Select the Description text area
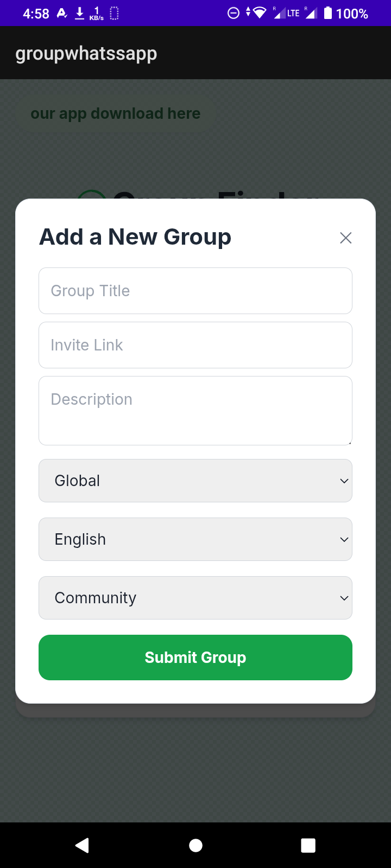Viewport: 391px width, 868px height. click(x=195, y=410)
